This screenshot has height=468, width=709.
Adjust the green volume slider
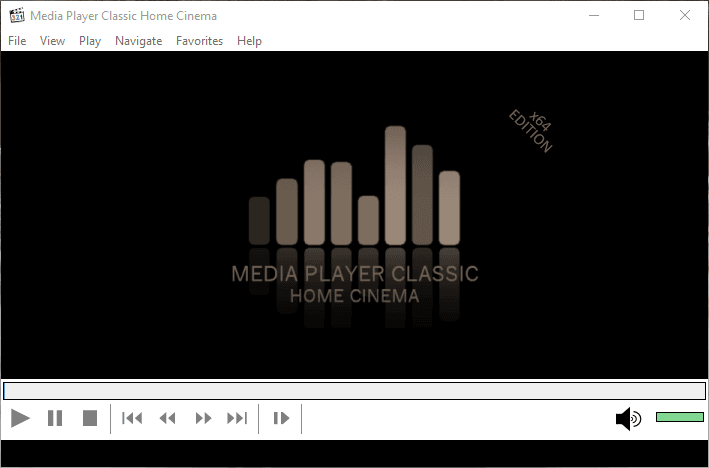coord(679,417)
